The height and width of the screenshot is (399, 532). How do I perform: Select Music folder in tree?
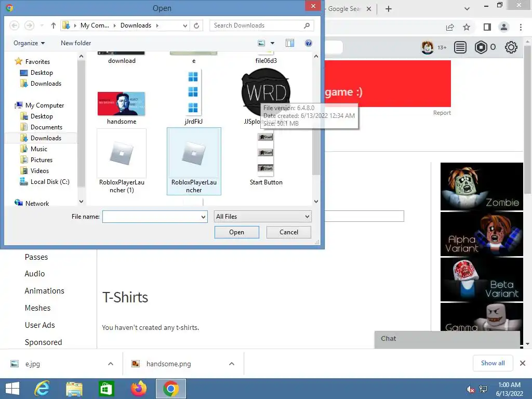pos(38,149)
